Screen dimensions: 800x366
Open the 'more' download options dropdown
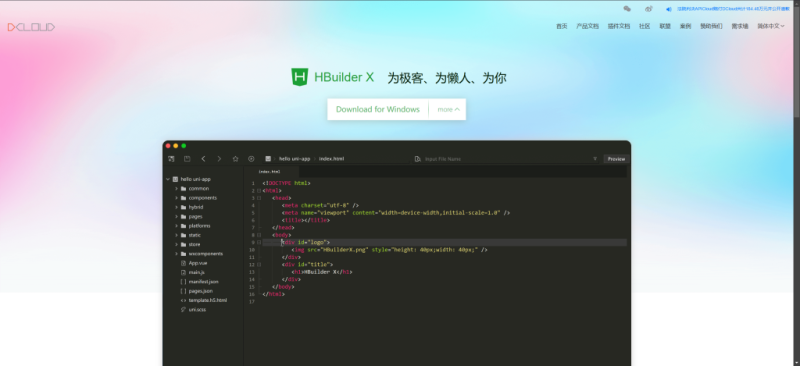pyautogui.click(x=448, y=109)
